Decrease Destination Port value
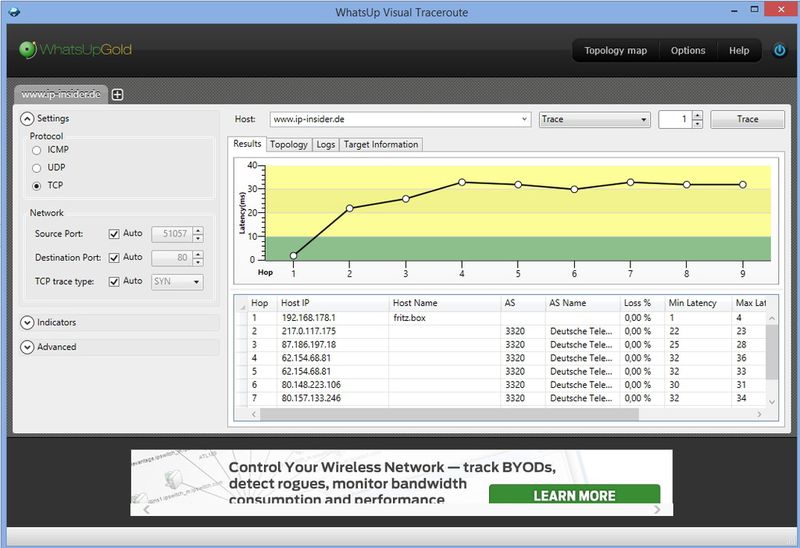 click(198, 262)
